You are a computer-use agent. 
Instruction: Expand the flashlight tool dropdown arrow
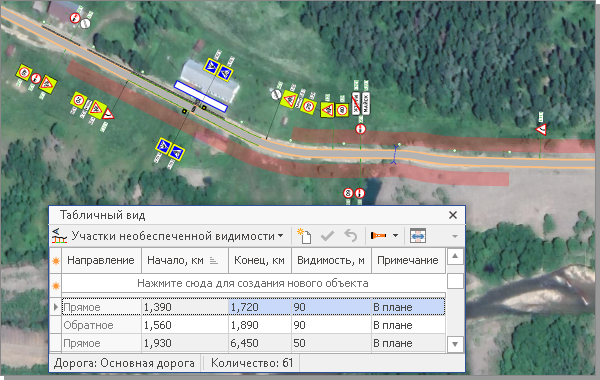coord(396,236)
